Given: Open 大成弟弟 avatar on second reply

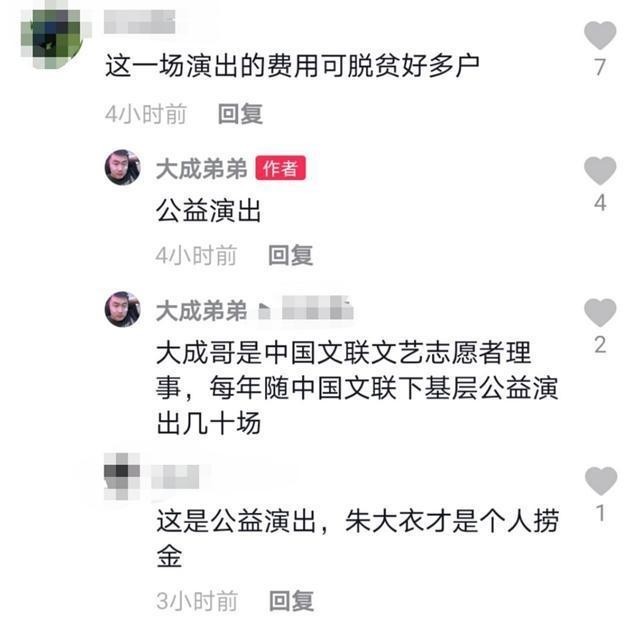Looking at the screenshot, I should [x=122, y=309].
